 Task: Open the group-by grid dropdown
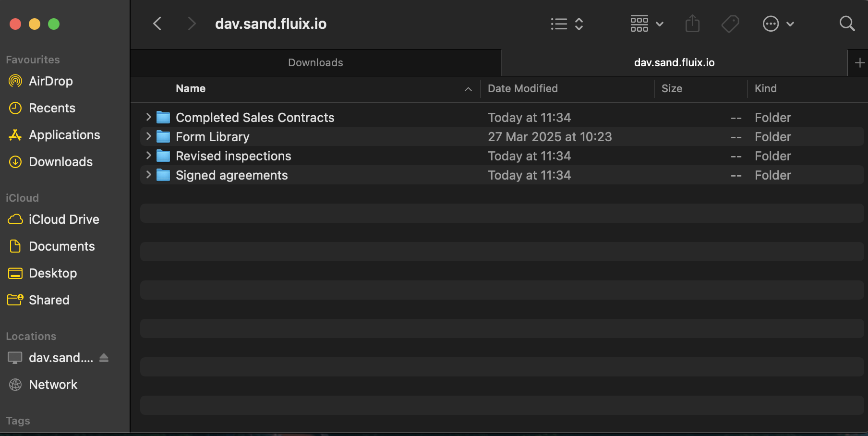(x=646, y=24)
